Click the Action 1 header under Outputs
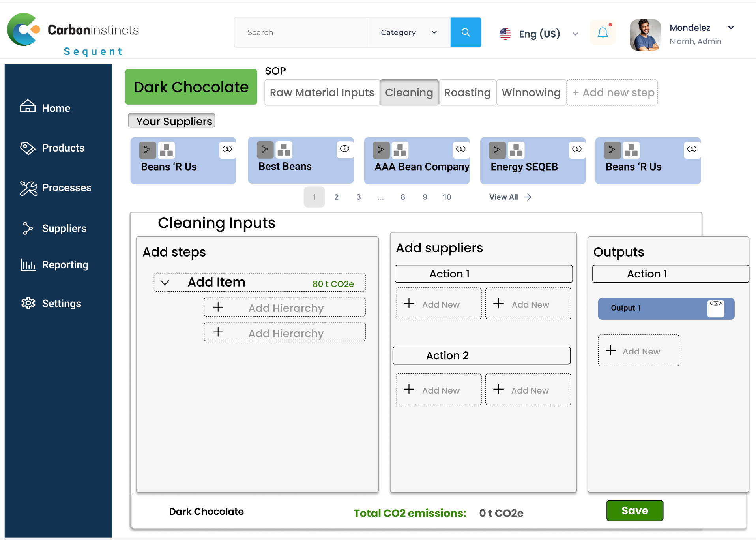The image size is (756, 540). click(670, 274)
